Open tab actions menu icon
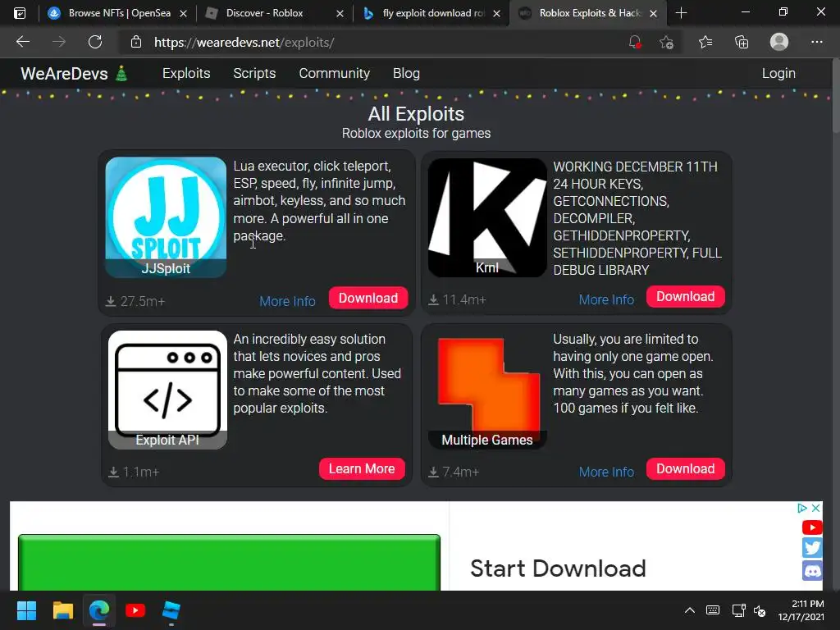Screen dimensions: 840x630 tap(20, 13)
